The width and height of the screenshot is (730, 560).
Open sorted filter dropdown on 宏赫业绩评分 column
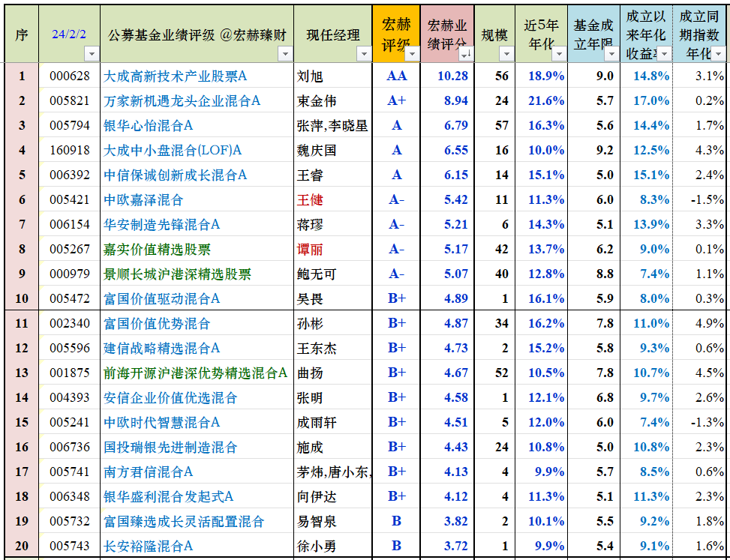coord(466,55)
